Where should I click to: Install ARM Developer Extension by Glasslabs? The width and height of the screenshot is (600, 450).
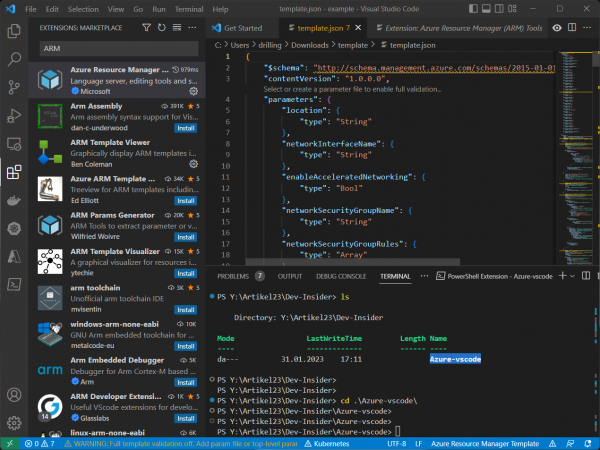point(186,419)
